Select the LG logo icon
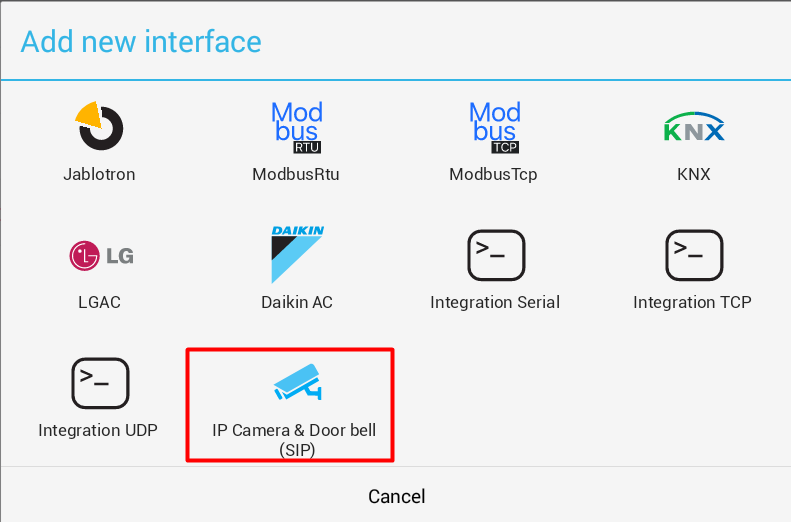The image size is (791, 522). pos(100,256)
